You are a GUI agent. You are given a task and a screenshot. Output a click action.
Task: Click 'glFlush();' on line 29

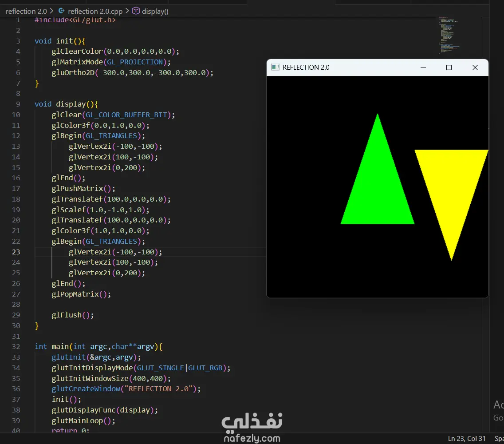point(73,315)
